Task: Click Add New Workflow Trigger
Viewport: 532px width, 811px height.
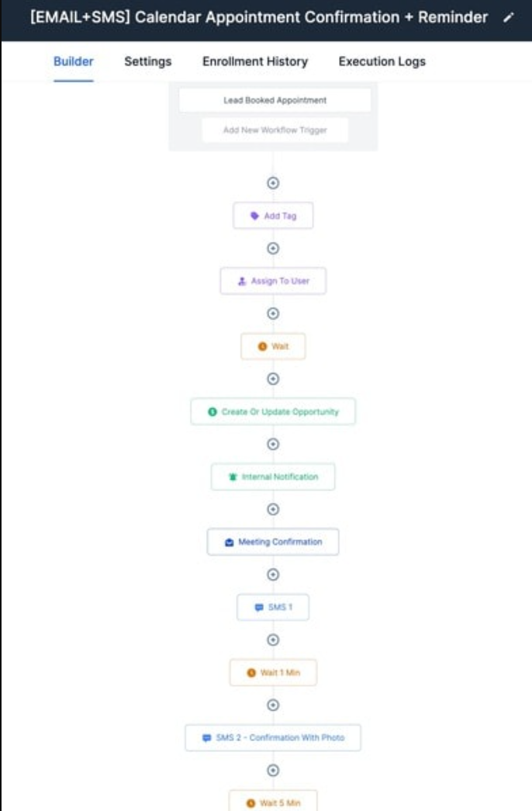Action: coord(275,130)
